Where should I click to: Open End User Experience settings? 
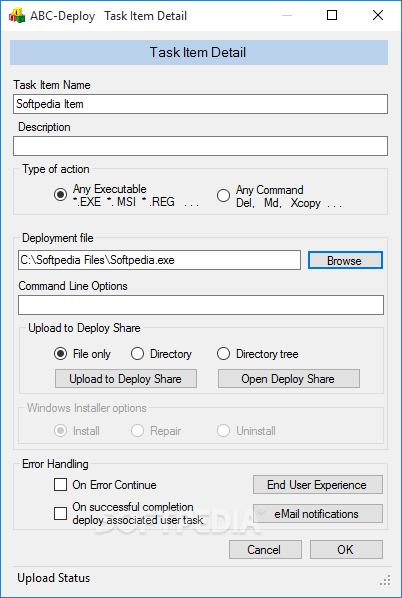coord(318,485)
